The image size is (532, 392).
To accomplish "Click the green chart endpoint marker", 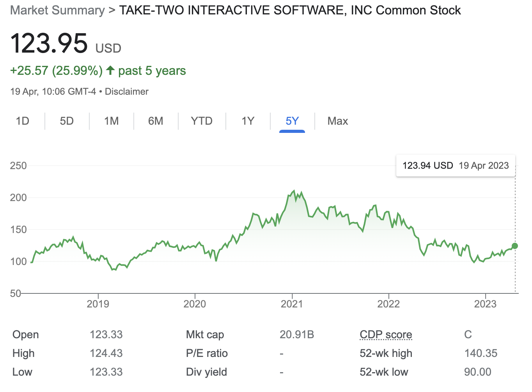I will pos(515,246).
